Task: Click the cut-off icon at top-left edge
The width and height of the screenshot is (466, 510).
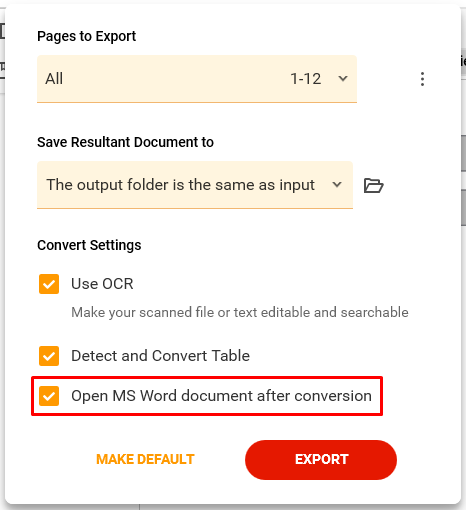Action: pyautogui.click(x=2, y=31)
